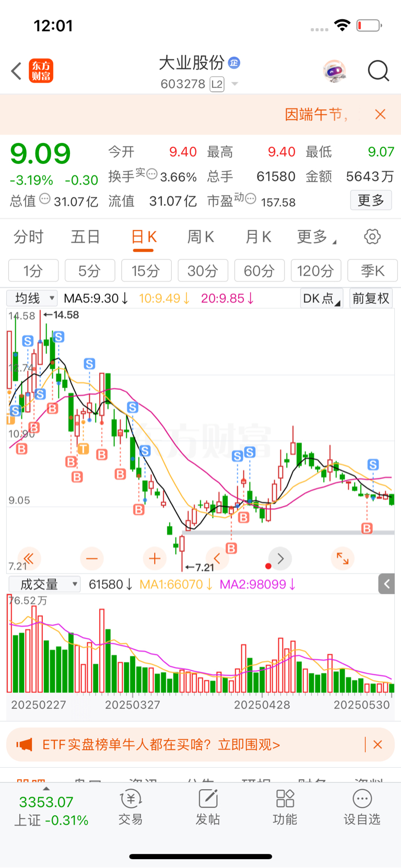Tap the info icon beside 换手实
Screen dimensions: 401x868
(x=152, y=174)
